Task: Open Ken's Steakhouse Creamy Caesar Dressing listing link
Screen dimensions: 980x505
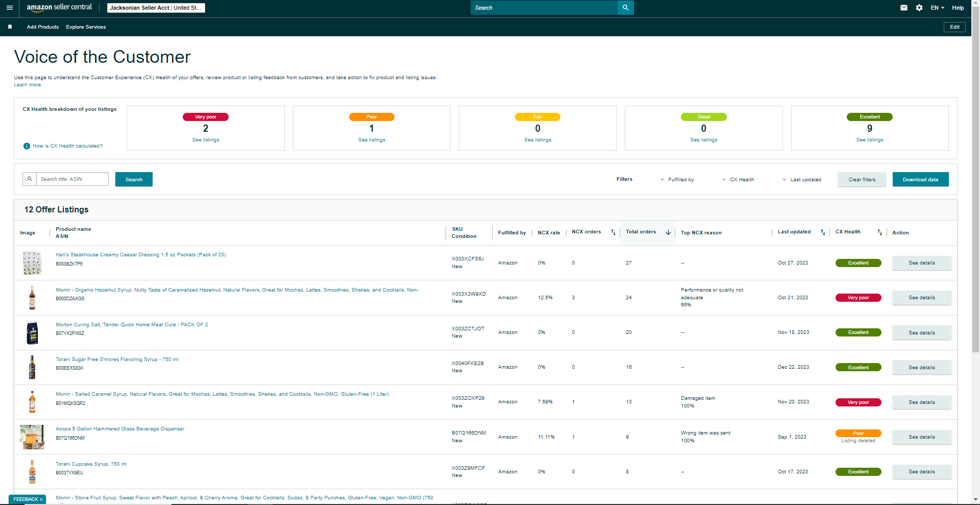Action: (x=141, y=255)
